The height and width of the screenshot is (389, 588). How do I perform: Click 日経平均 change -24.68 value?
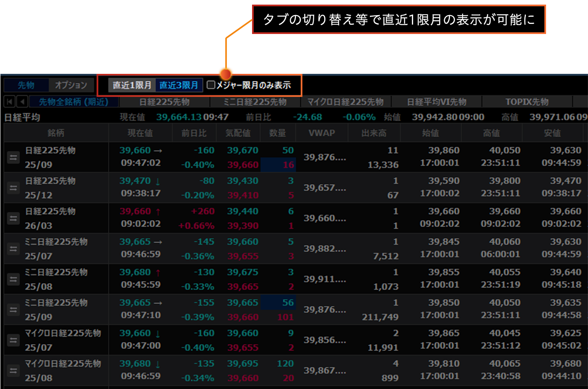[x=307, y=117]
